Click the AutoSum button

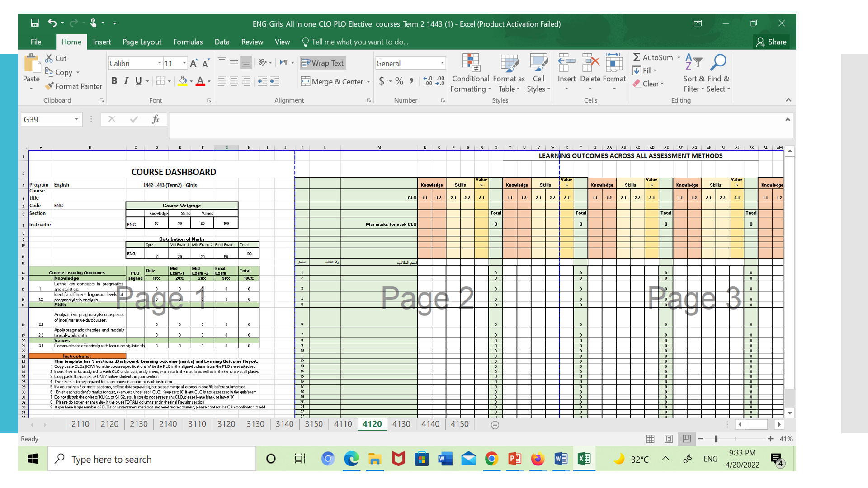(653, 57)
